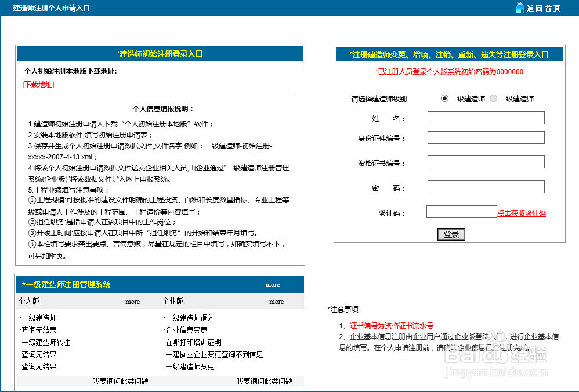The width and height of the screenshot is (579, 392).
Task: Open more next to 企业版
Action: click(x=277, y=302)
